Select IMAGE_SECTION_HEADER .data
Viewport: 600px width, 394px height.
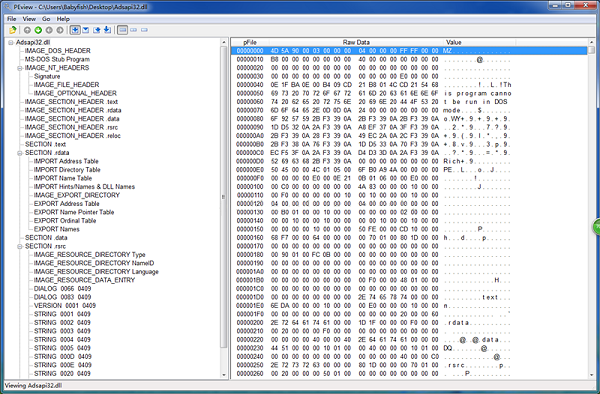(x=72, y=119)
